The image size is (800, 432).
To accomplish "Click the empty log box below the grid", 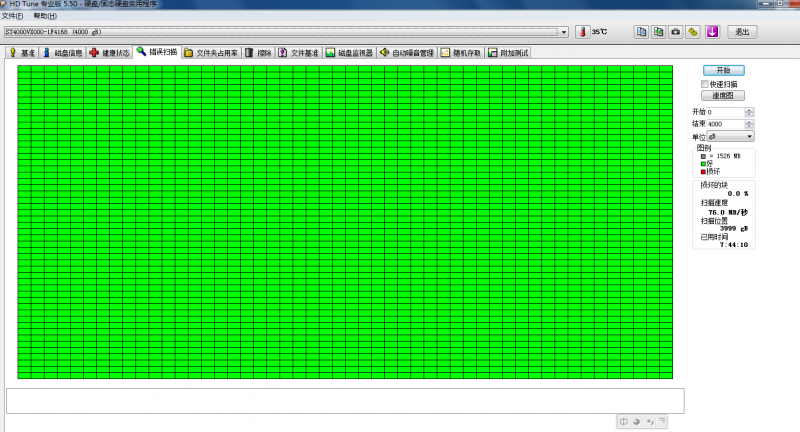I will [x=345, y=401].
